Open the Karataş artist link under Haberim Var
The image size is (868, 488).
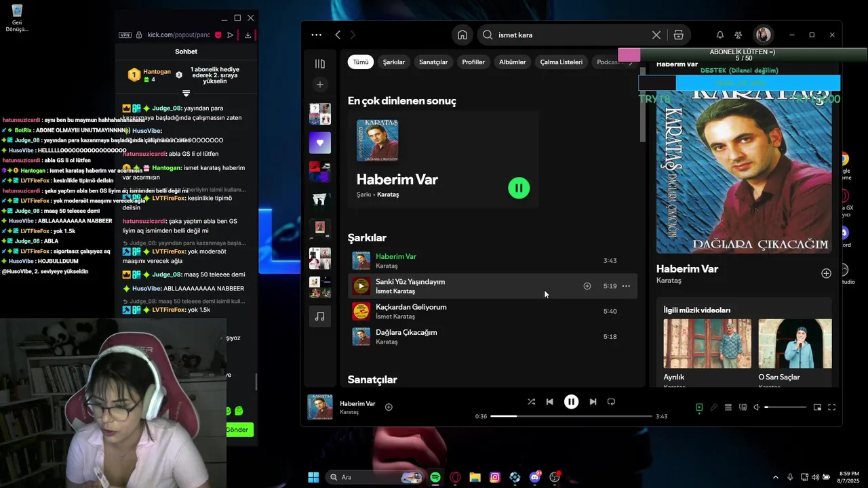point(388,195)
